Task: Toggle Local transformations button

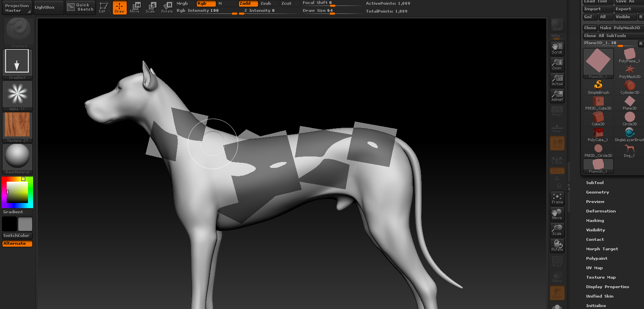Action: click(557, 143)
